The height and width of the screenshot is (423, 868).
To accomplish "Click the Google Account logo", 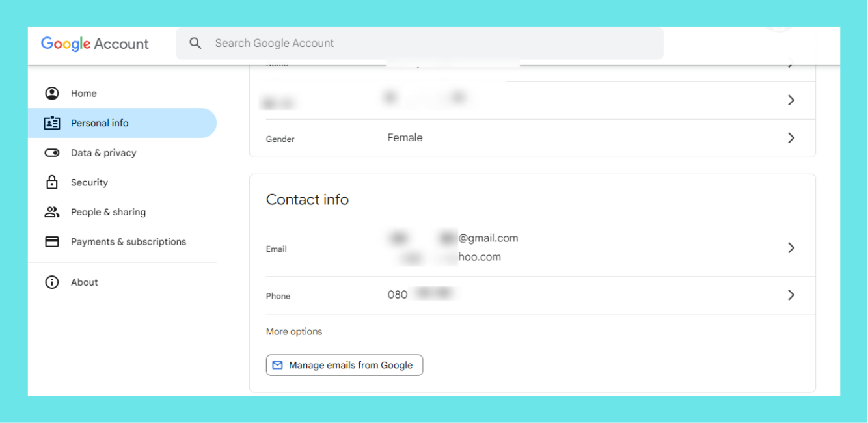I will pos(95,44).
